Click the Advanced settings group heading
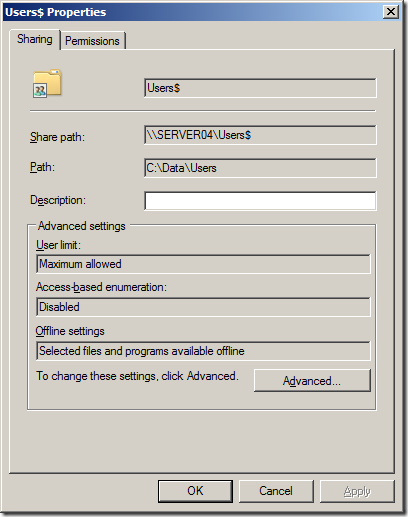Image resolution: width=408 pixels, height=517 pixels. 82,226
